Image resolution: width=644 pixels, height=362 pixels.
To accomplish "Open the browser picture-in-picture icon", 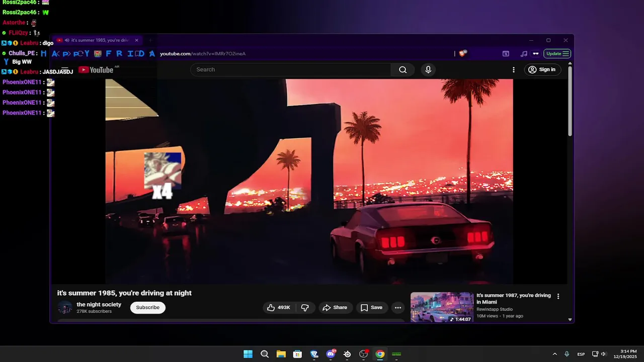I will [x=506, y=54].
